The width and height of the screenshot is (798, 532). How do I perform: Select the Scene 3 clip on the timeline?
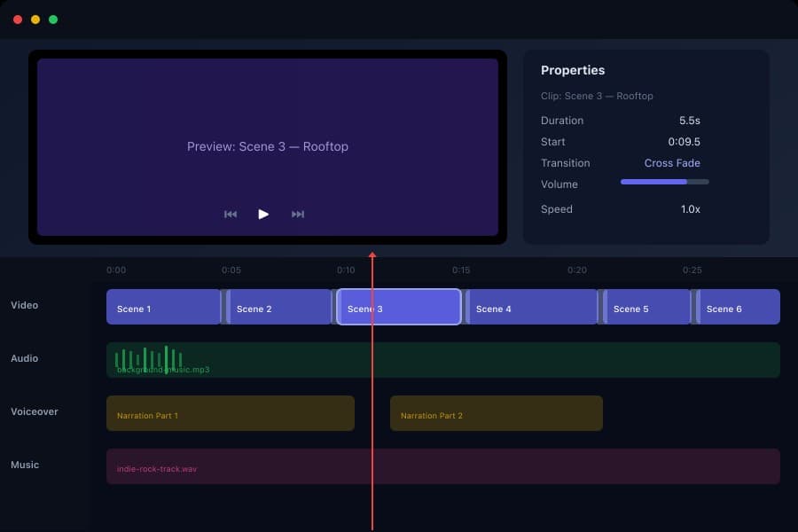pyautogui.click(x=398, y=307)
